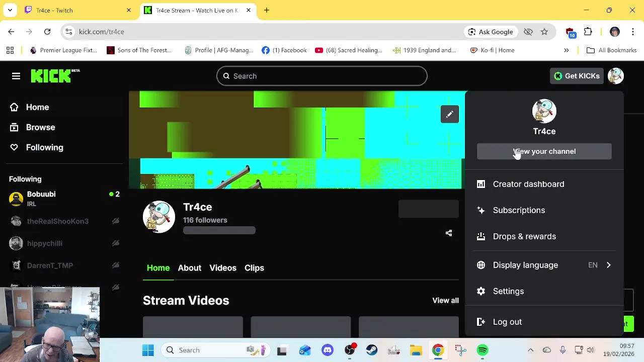Open Ko-fi Home bookmark

click(493, 50)
